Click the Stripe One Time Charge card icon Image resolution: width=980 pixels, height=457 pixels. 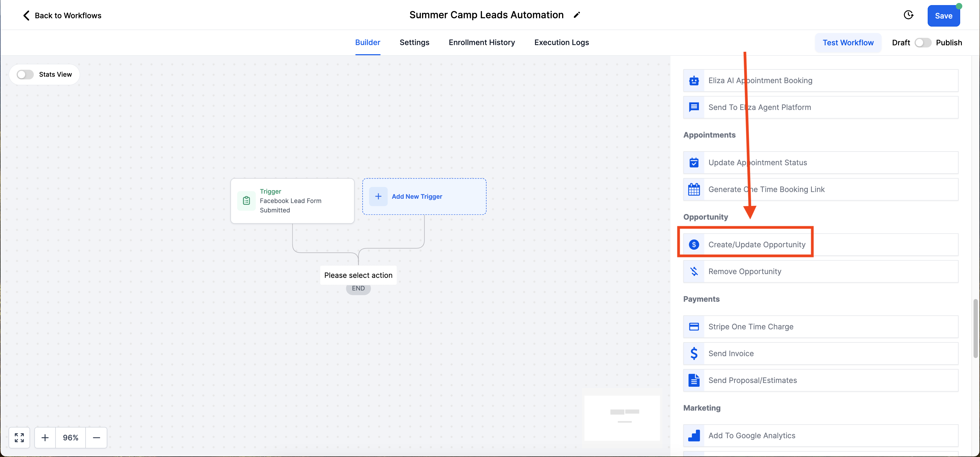694,326
